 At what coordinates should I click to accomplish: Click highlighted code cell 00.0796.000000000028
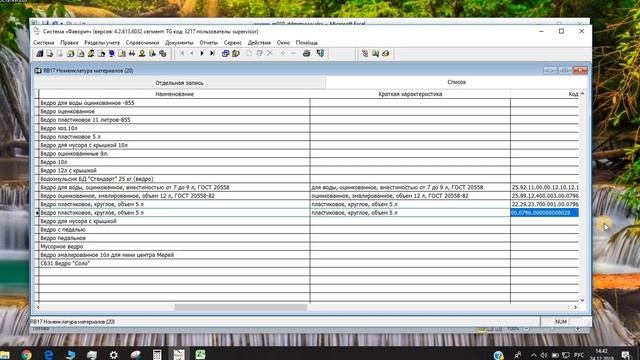pyautogui.click(x=544, y=213)
